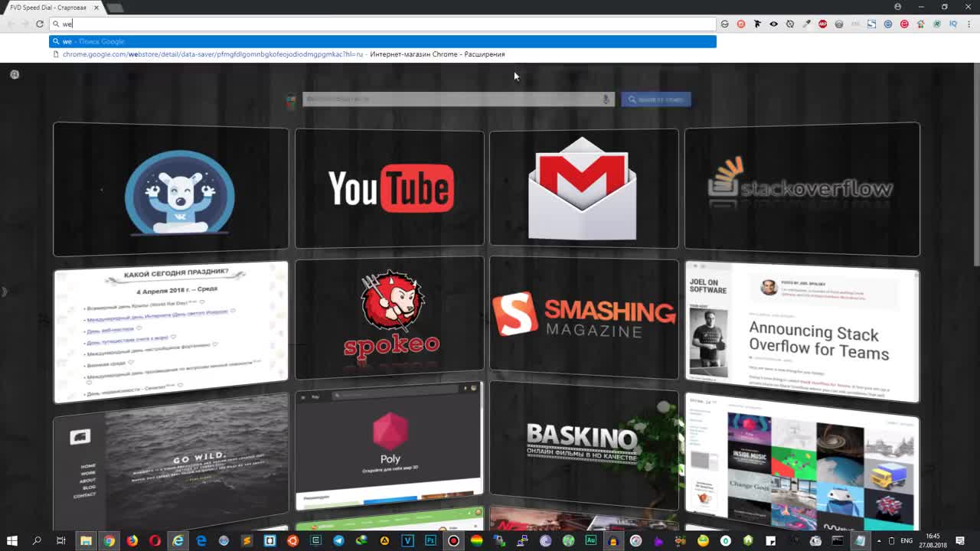Open Telegram from the taskbar
Image resolution: width=980 pixels, height=551 pixels.
click(338, 541)
